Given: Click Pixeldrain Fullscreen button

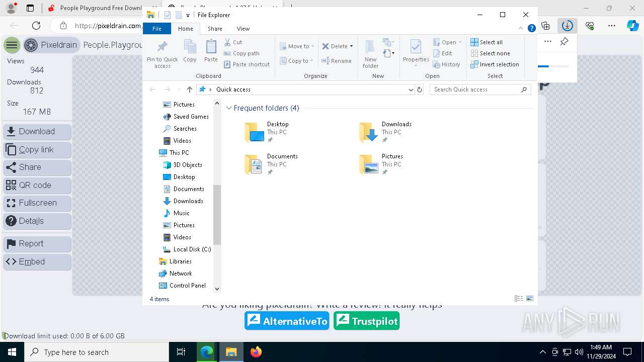Looking at the screenshot, I should click(37, 203).
